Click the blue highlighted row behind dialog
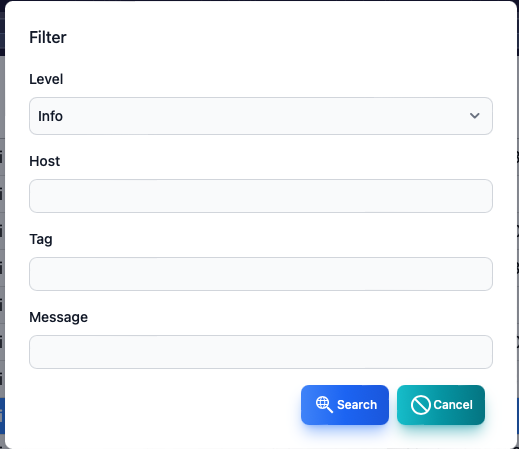Image resolution: width=519 pixels, height=449 pixels. (2, 416)
